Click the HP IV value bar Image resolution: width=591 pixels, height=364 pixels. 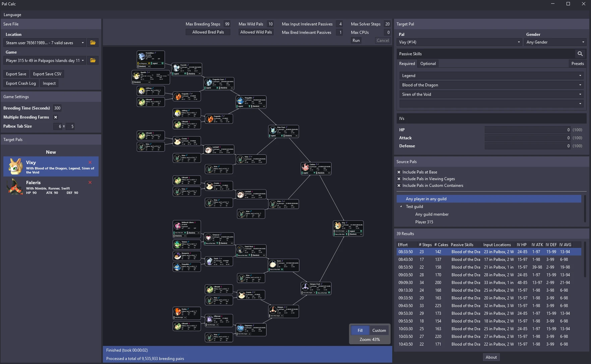coord(528,130)
